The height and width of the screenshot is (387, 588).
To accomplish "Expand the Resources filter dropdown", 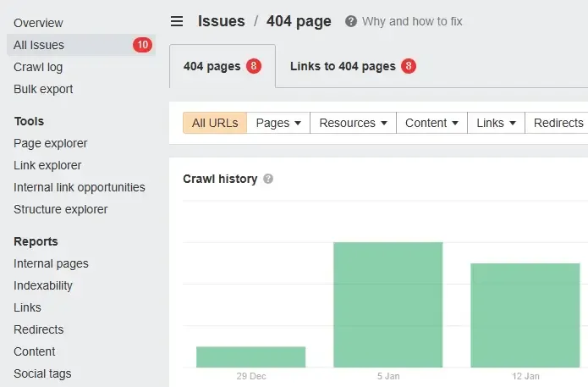I will (353, 123).
